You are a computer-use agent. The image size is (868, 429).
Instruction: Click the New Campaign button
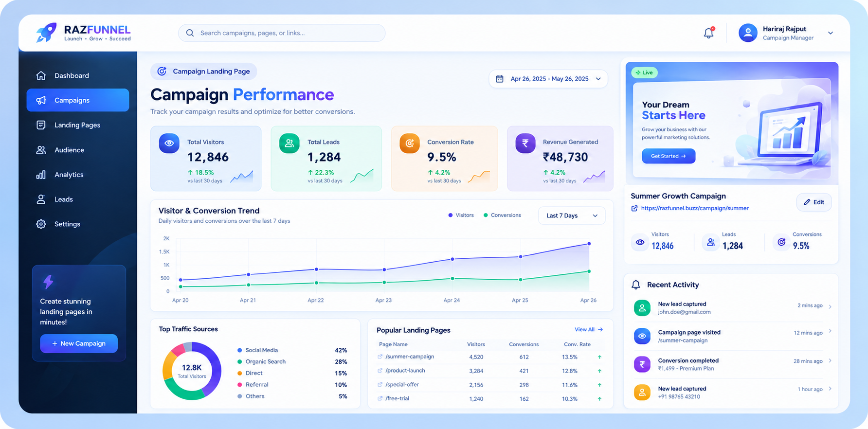point(79,343)
